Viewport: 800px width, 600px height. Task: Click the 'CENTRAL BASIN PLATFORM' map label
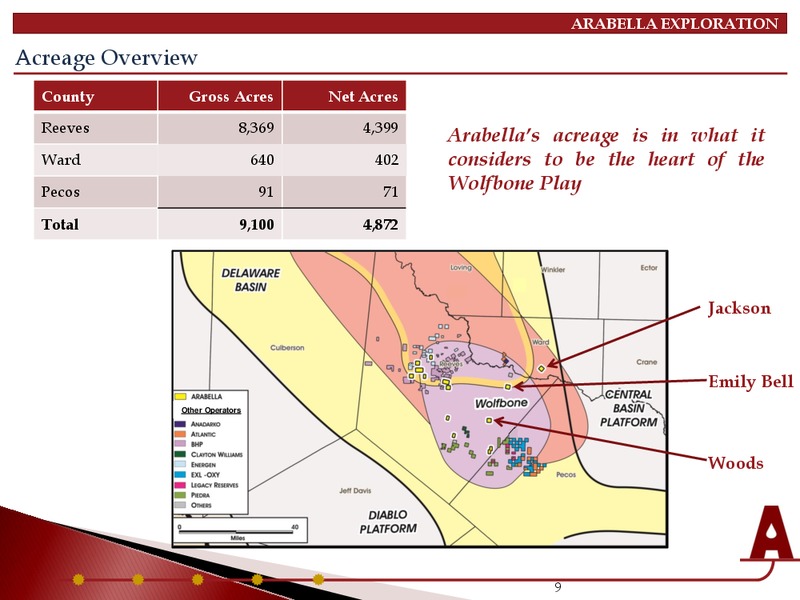click(x=629, y=408)
